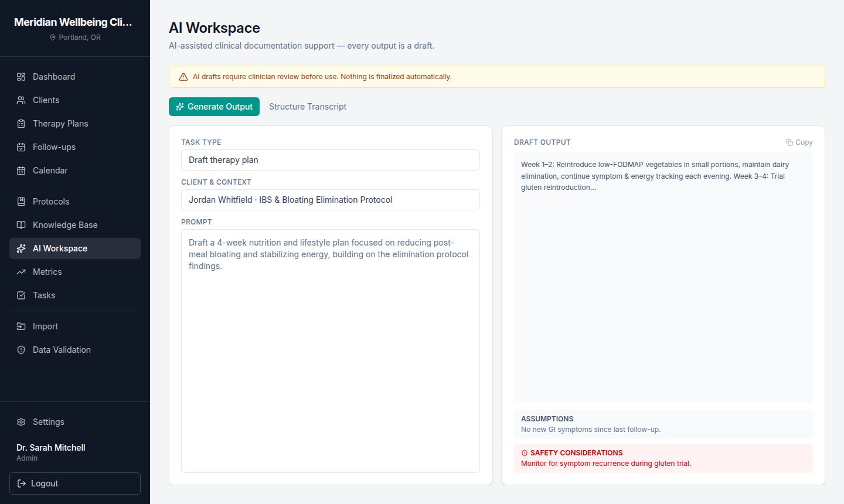The height and width of the screenshot is (504, 844).
Task: Click the draft output text box
Action: [x=663, y=278]
